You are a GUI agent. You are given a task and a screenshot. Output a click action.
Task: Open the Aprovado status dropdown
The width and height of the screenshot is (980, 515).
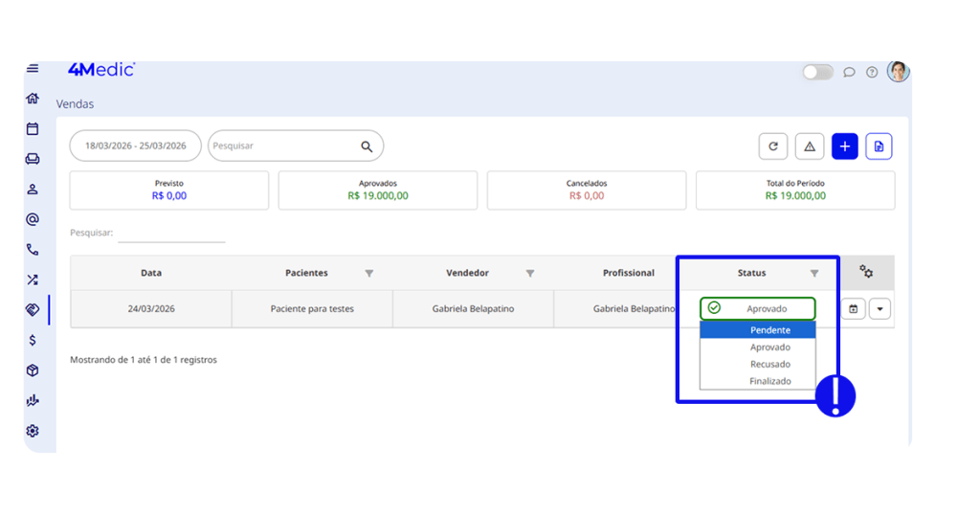click(758, 308)
